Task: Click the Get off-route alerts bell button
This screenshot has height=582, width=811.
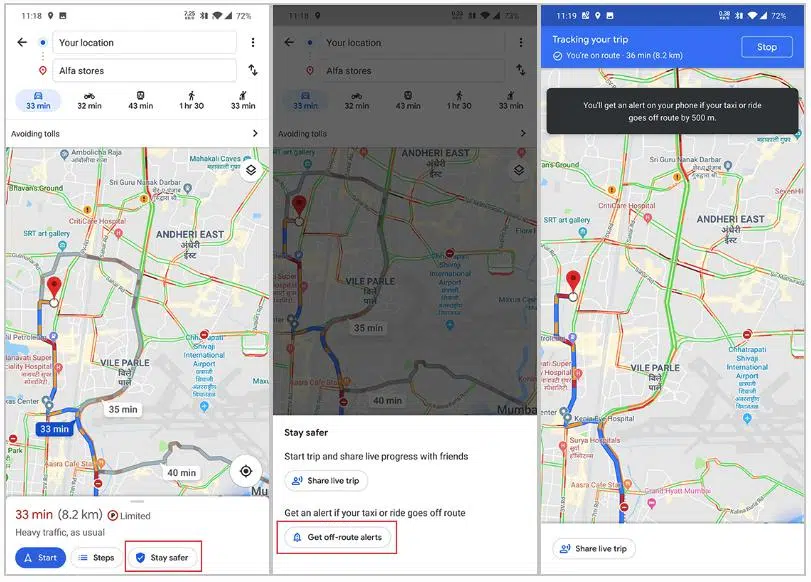Action: (x=337, y=537)
